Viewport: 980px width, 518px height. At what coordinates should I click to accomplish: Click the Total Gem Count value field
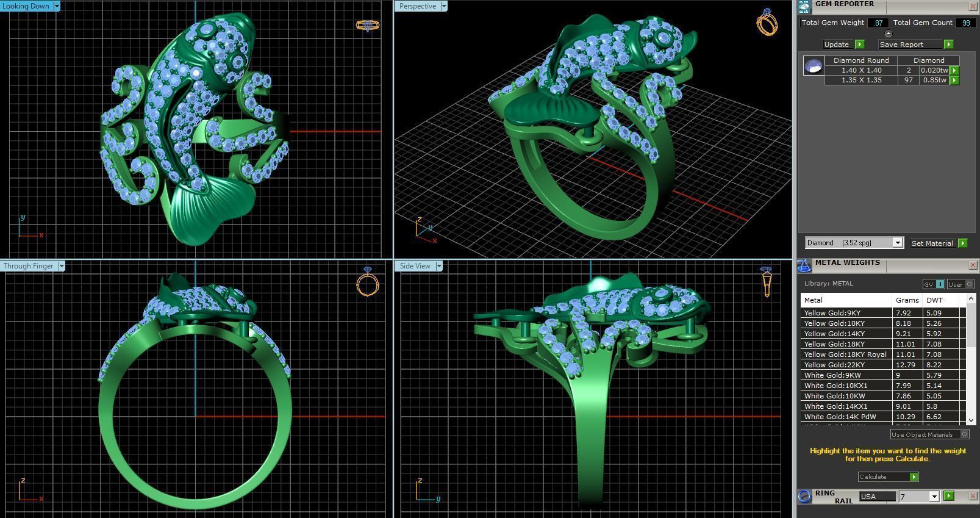coord(965,23)
